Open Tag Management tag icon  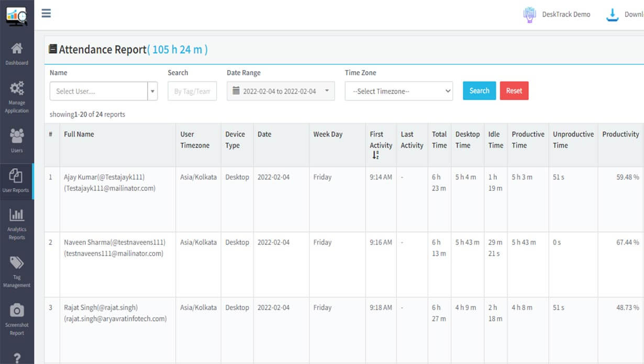[17, 263]
